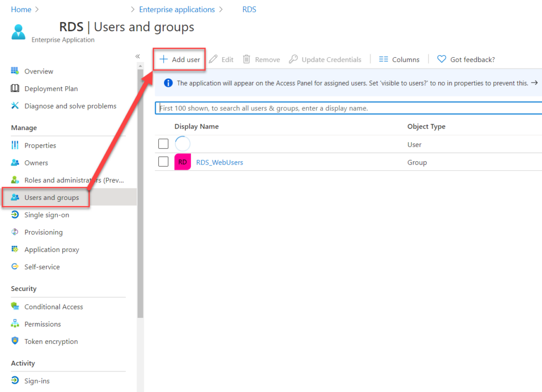Open the Permissions menu item
The width and height of the screenshot is (542, 392).
pyautogui.click(x=42, y=324)
